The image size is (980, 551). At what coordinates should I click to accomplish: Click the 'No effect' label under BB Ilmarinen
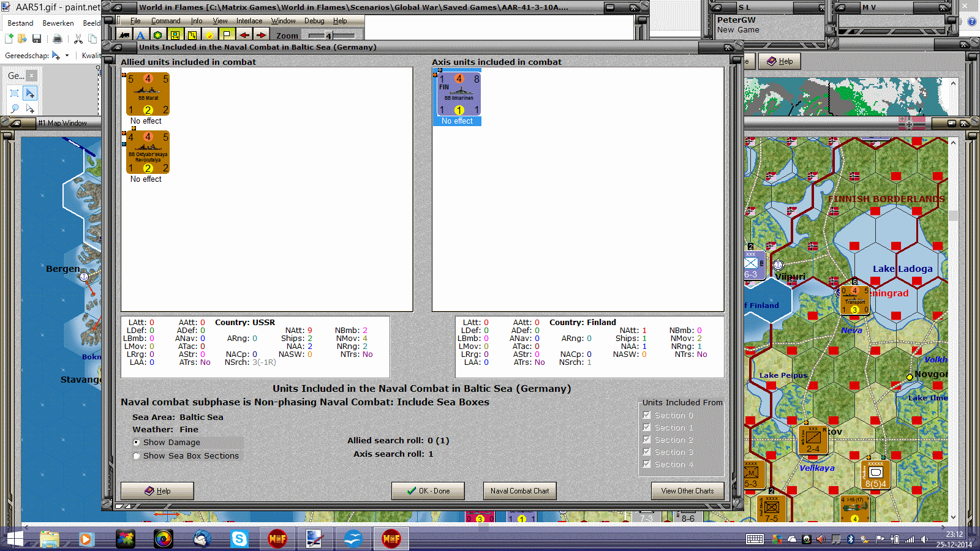click(x=457, y=121)
